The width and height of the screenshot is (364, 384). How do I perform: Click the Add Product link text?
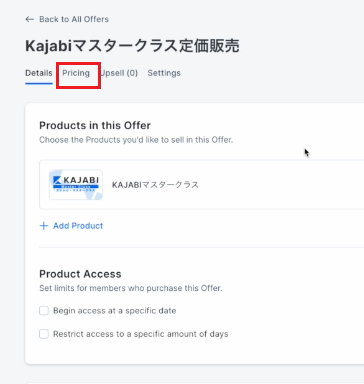pos(78,226)
